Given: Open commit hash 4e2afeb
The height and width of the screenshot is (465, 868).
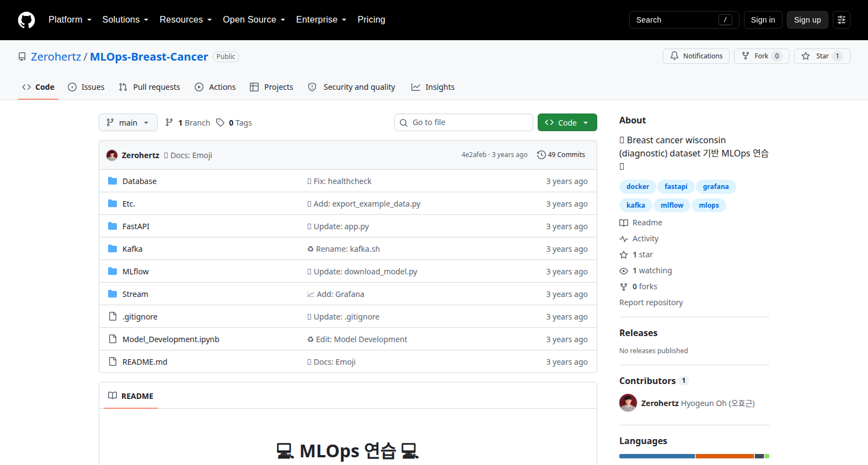Looking at the screenshot, I should point(474,155).
